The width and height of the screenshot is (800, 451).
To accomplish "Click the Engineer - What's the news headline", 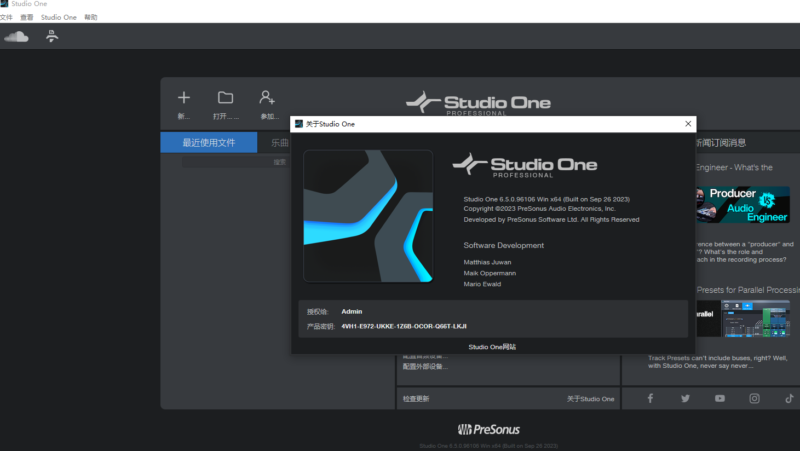I will pos(734,167).
